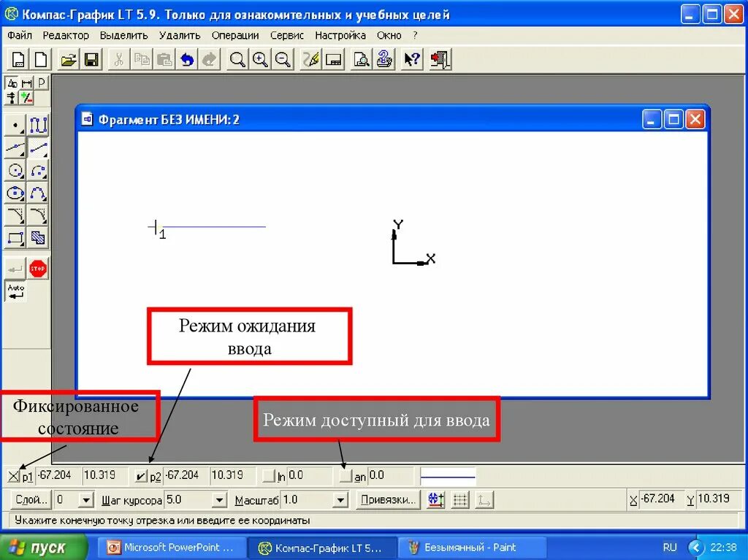
Task: Select the auxiliary construction line tool
Action: [x=15, y=148]
